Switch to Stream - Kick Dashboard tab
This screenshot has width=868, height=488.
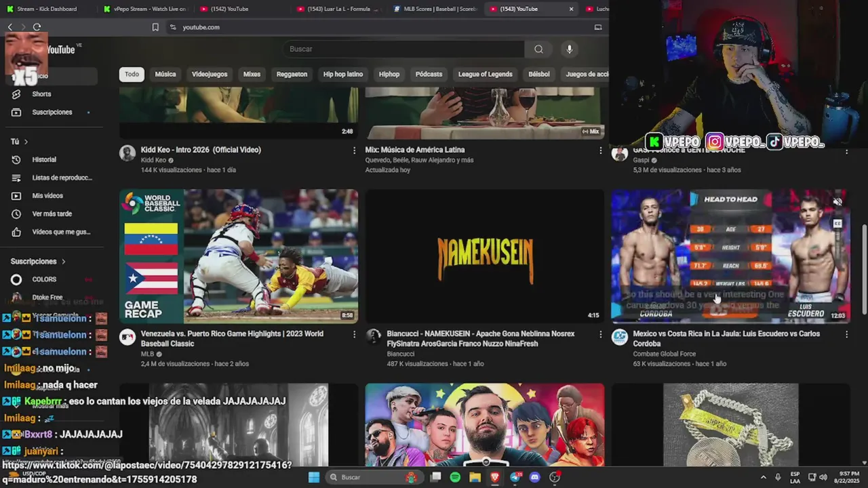pos(47,9)
